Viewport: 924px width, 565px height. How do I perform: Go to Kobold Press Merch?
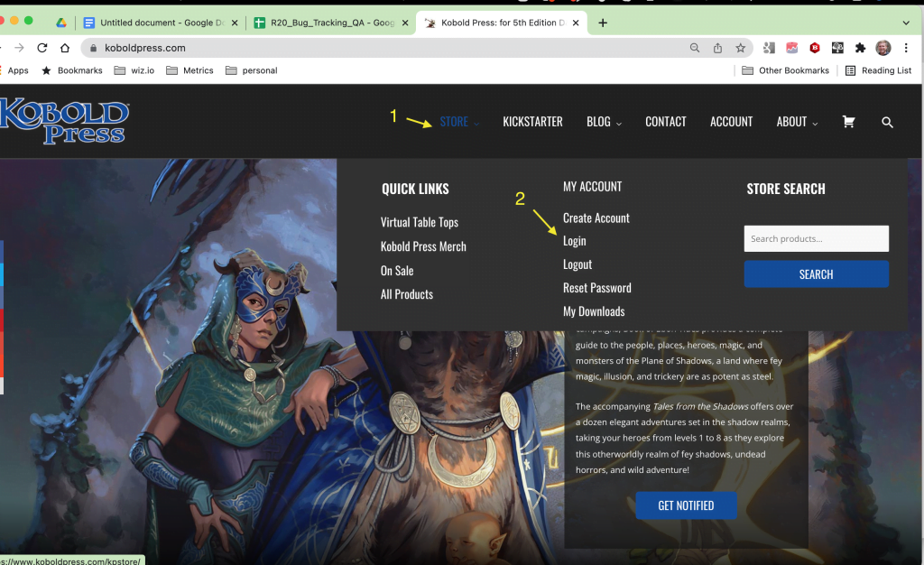coord(423,246)
